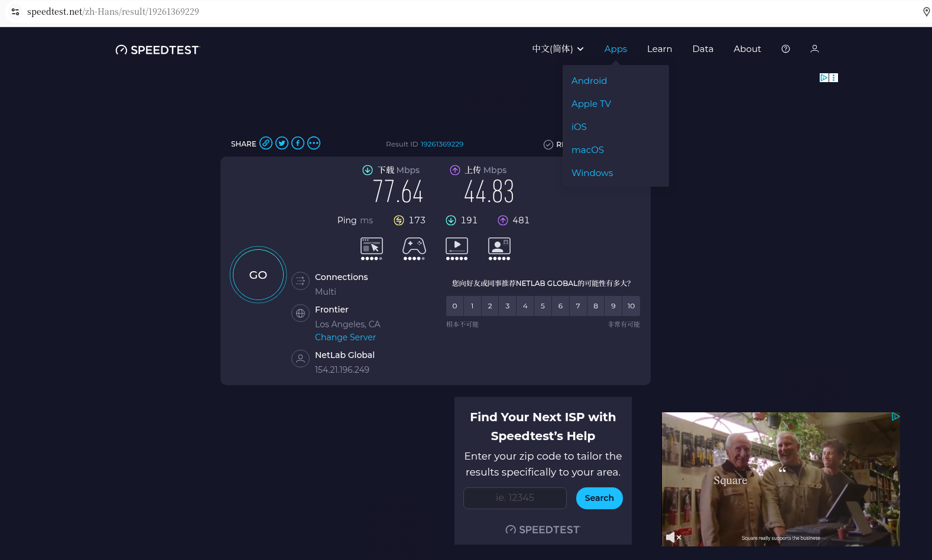Rate recommendation score 5
Viewport: 932px width, 560px height.
click(x=543, y=306)
